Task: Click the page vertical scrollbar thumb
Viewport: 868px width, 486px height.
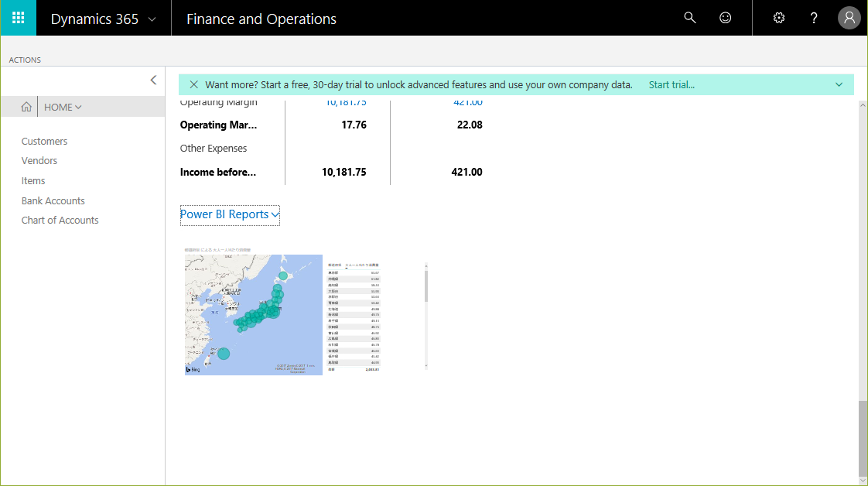Action: pos(863,437)
